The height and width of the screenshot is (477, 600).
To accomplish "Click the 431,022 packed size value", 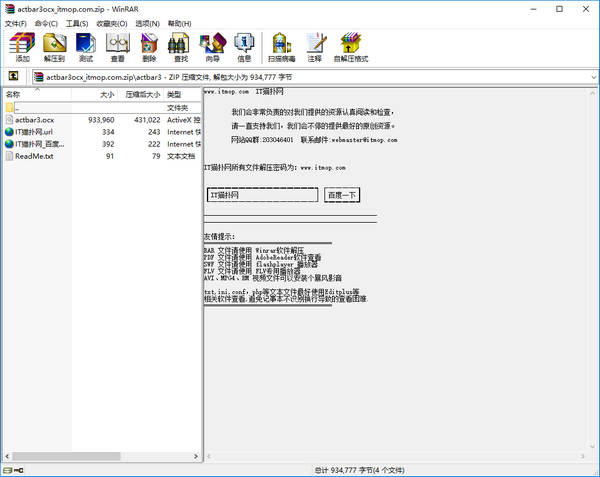I will (147, 120).
